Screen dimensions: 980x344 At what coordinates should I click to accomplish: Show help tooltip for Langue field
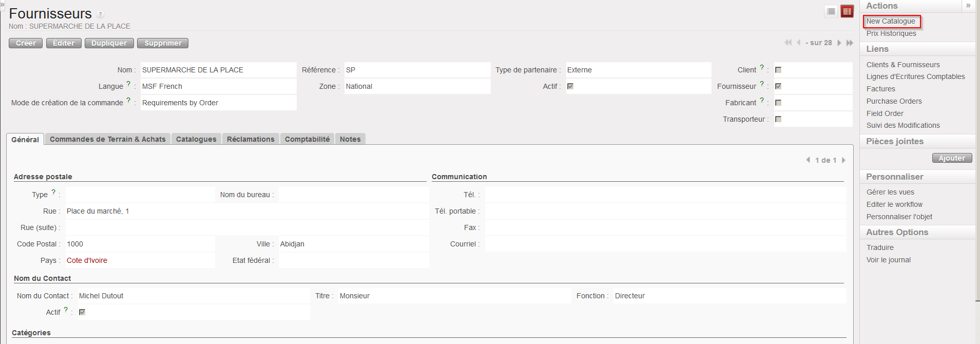128,84
